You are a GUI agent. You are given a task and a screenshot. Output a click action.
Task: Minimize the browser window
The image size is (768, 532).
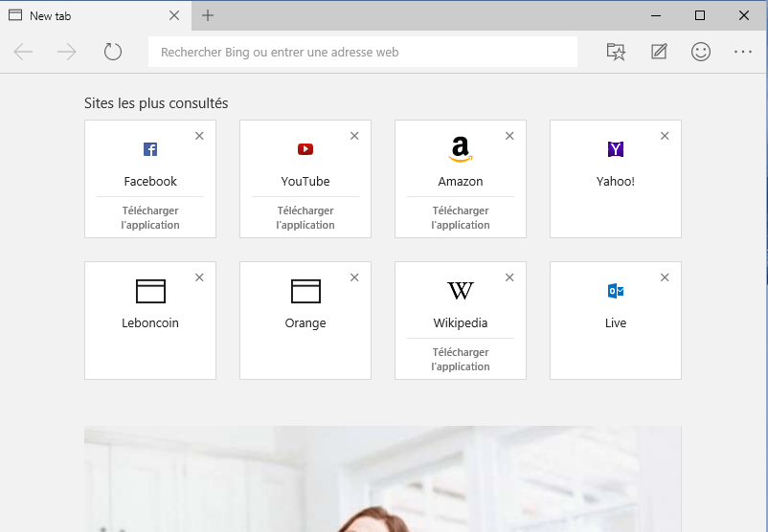click(x=656, y=15)
